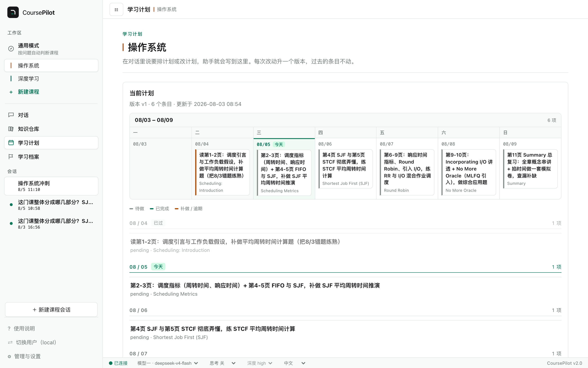
Task: Open today's 08/05 calendar card 第2-3页
Action: (284, 173)
